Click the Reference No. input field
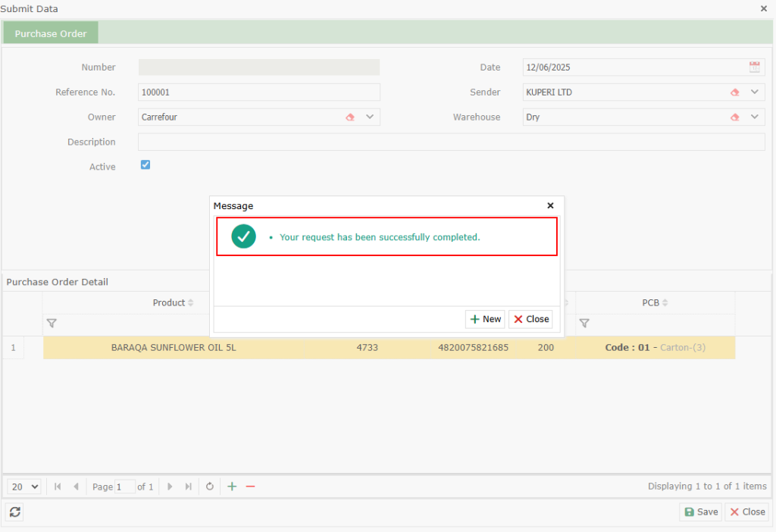Viewport: 776px width, 532px height. click(x=258, y=92)
